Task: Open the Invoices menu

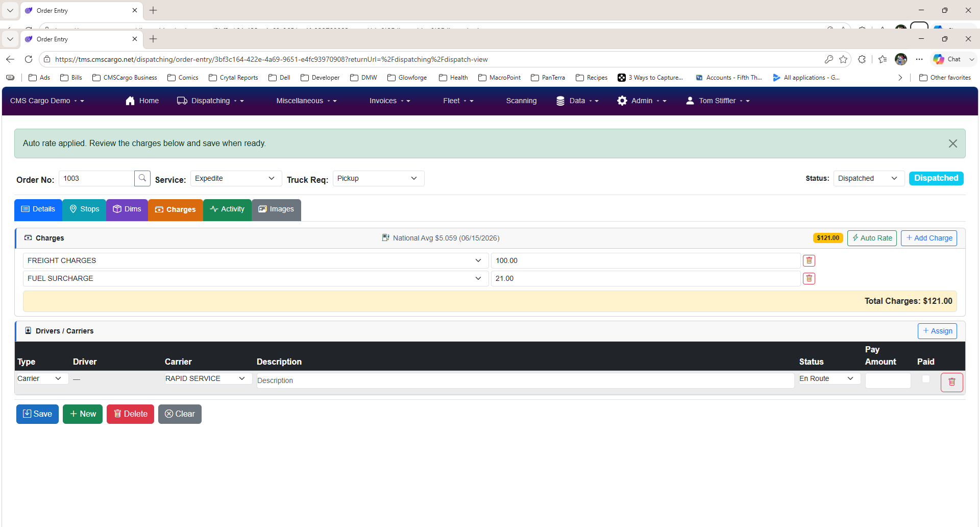Action: click(x=389, y=101)
